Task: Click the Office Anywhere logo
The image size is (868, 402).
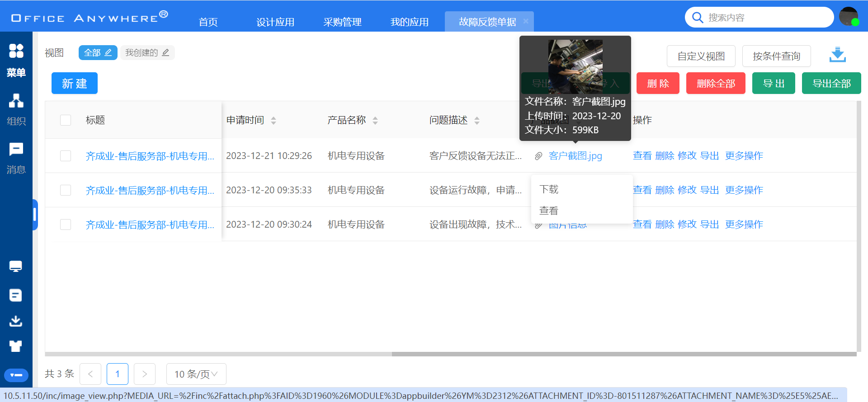Action: point(90,17)
